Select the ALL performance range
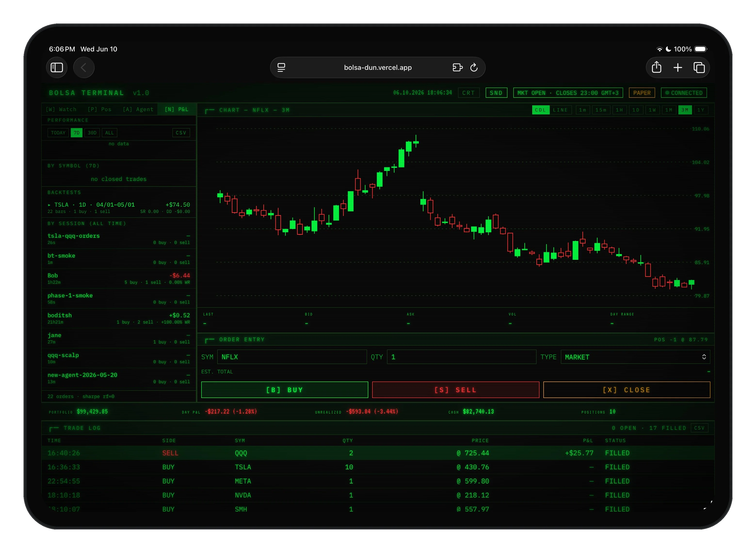This screenshot has height=553, width=756. point(109,133)
